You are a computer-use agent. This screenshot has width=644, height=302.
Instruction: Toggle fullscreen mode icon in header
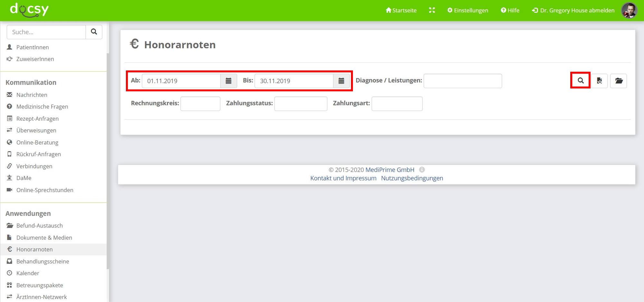click(432, 10)
